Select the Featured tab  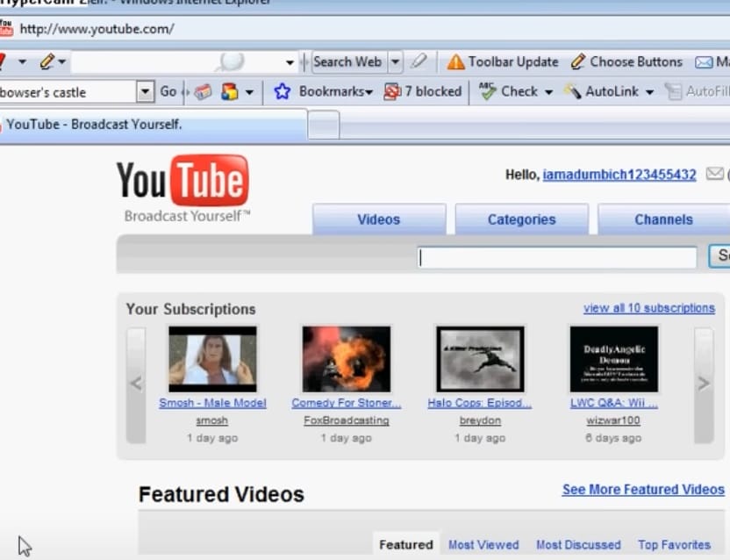coord(406,544)
